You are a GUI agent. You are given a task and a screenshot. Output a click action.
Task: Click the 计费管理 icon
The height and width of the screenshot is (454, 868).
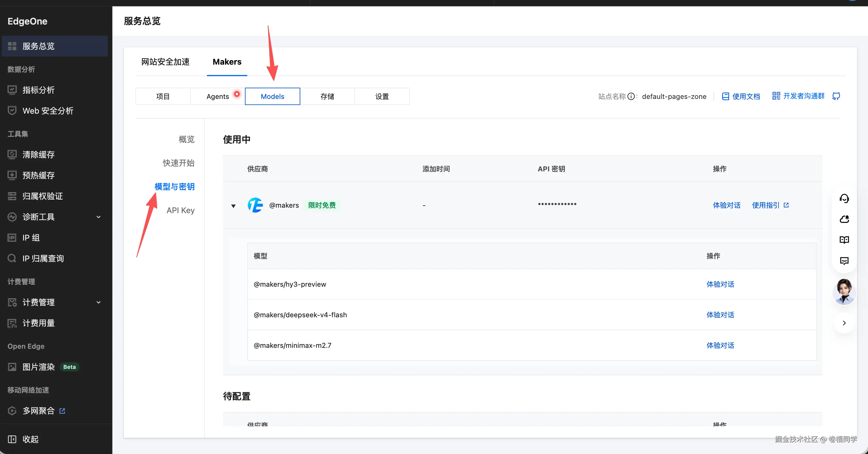12,302
